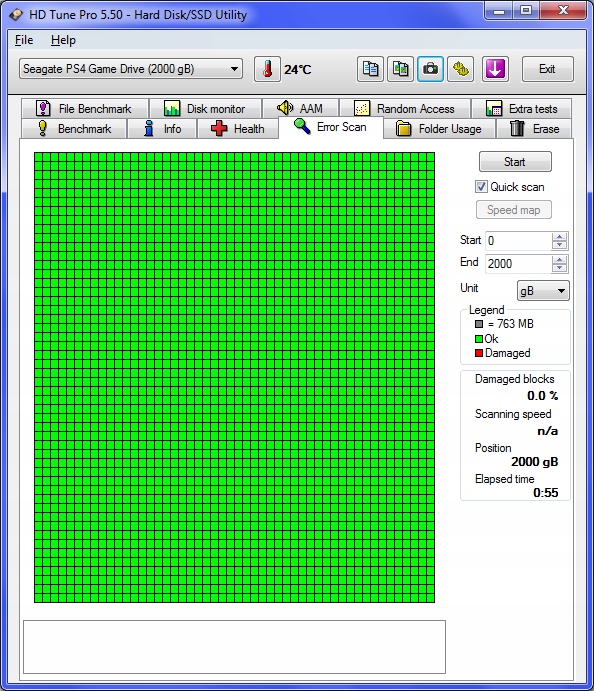Click the End position input field
The width and height of the screenshot is (594, 691).
click(518, 264)
